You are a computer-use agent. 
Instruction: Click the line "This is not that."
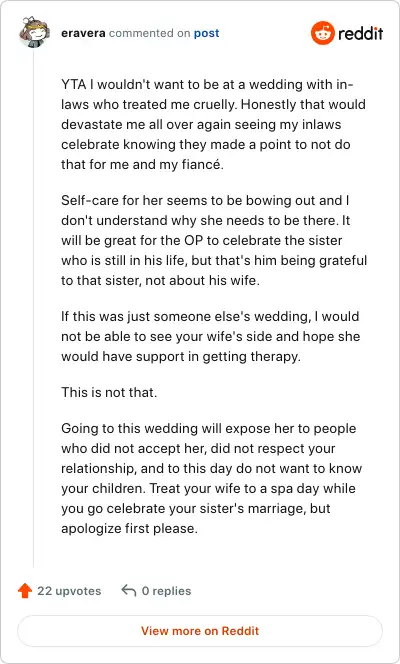coord(109,392)
